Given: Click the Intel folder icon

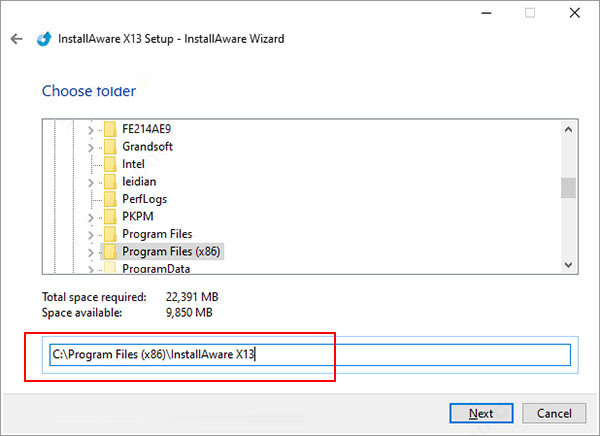Looking at the screenshot, I should coord(110,164).
